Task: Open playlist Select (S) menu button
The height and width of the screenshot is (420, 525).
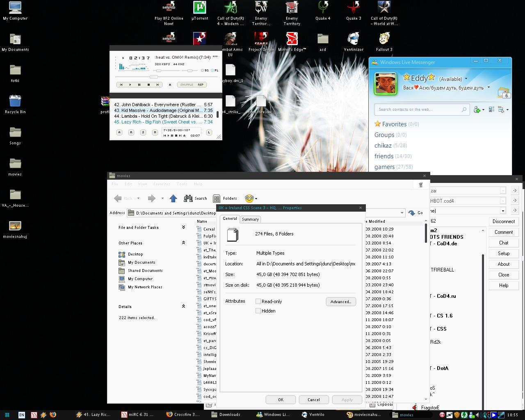Action: 143,132
